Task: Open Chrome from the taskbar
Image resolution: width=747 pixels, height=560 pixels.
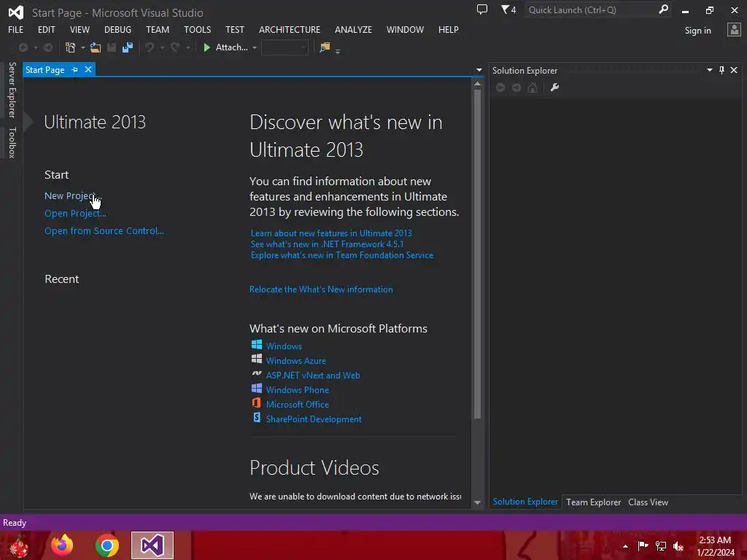Action: 107,545
